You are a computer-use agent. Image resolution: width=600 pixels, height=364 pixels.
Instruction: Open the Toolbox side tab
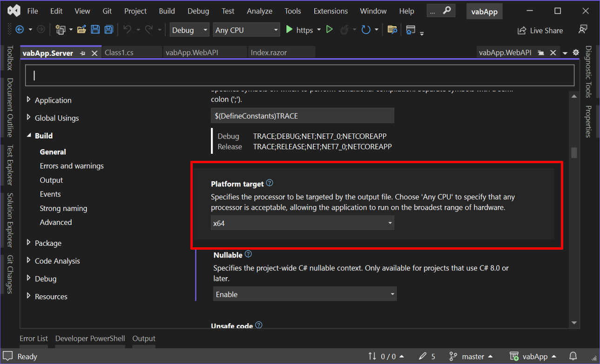pyautogui.click(x=10, y=58)
